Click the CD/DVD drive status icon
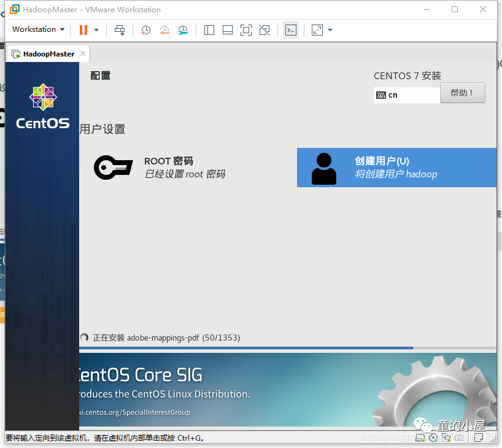The height and width of the screenshot is (448, 502). 433,438
